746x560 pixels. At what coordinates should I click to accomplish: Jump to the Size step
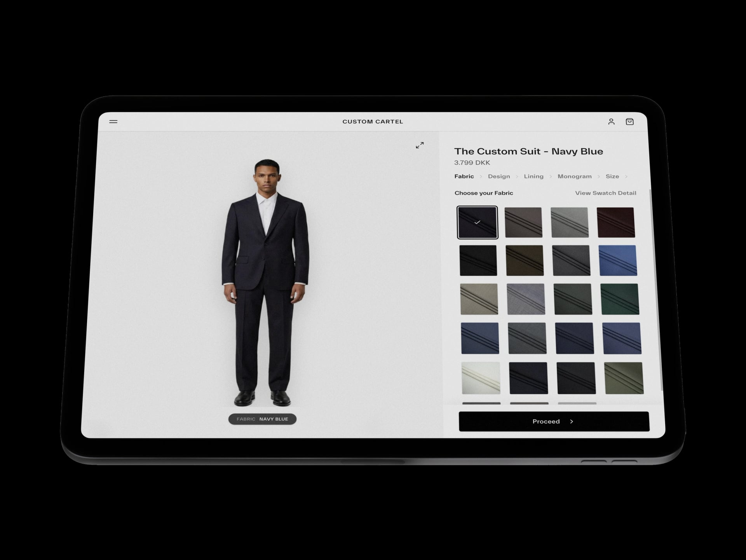pos(612,176)
